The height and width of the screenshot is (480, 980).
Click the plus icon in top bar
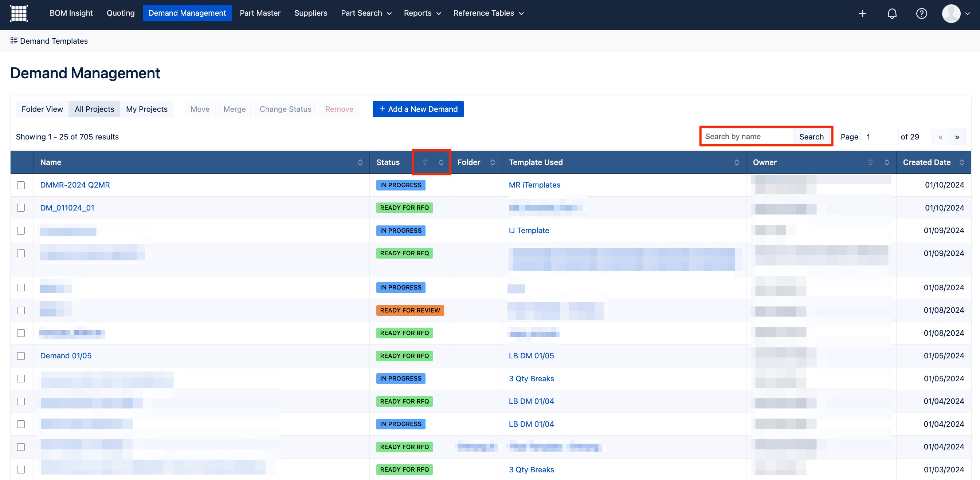coord(862,14)
